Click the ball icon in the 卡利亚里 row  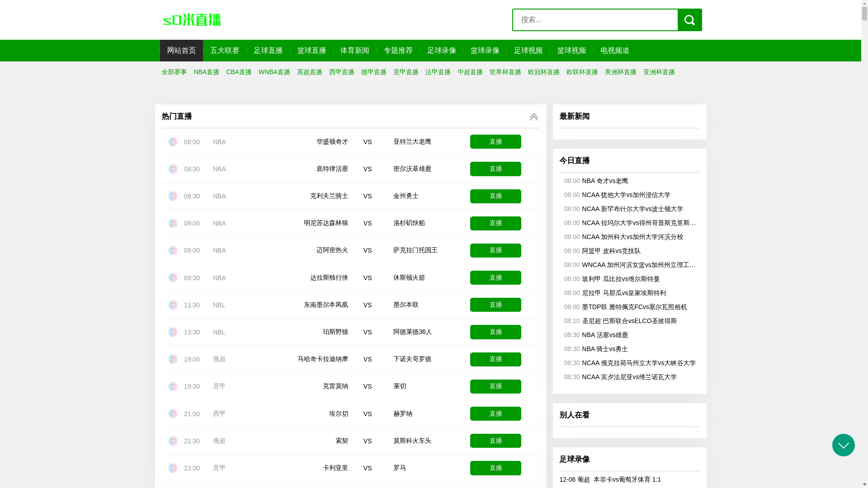[x=173, y=468]
